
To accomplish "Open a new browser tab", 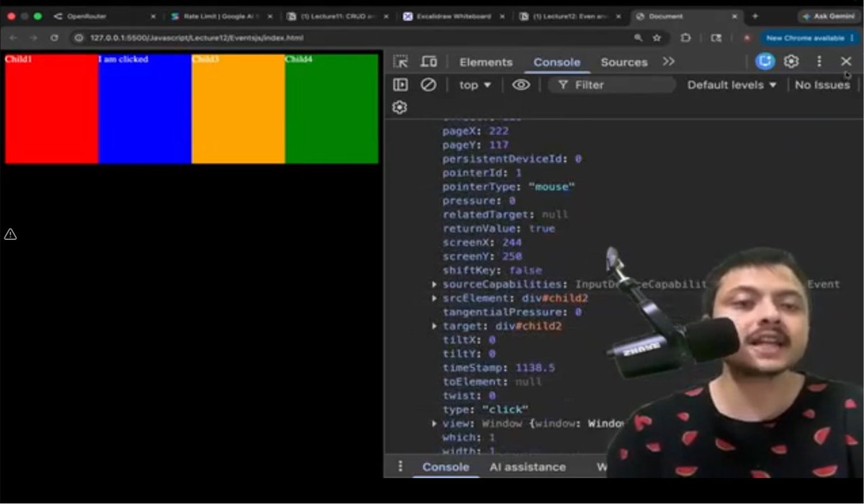I will point(755,16).
